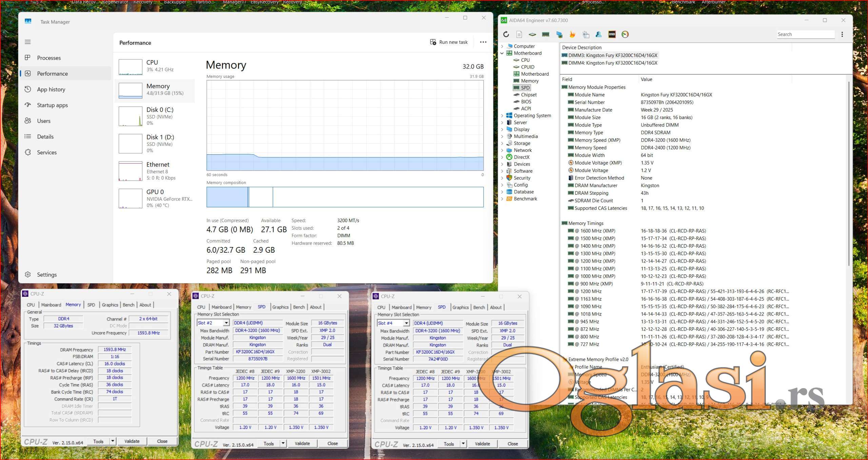
Task: Open the OSD panel toolbar icon
Action: pos(612,34)
